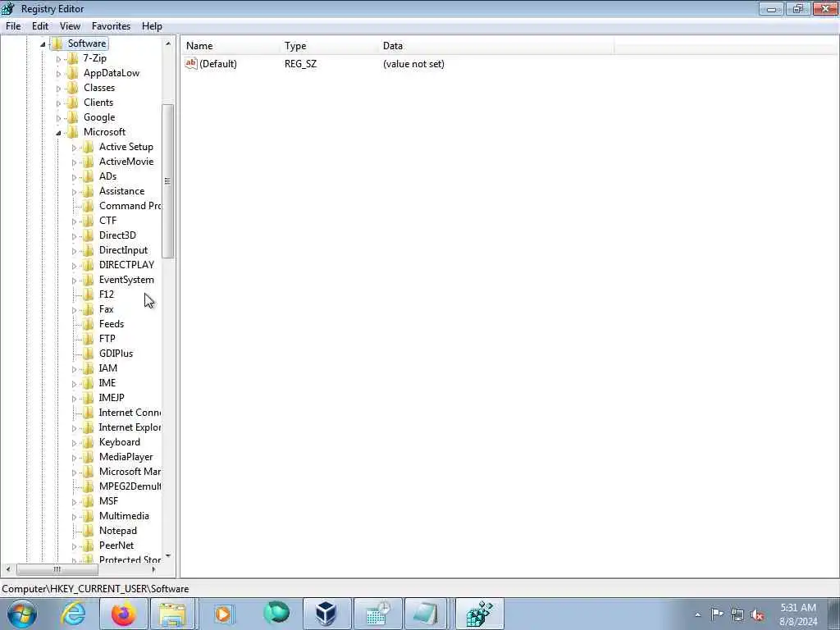840x630 pixels.
Task: Click the Action Center flag icon
Action: click(x=717, y=614)
